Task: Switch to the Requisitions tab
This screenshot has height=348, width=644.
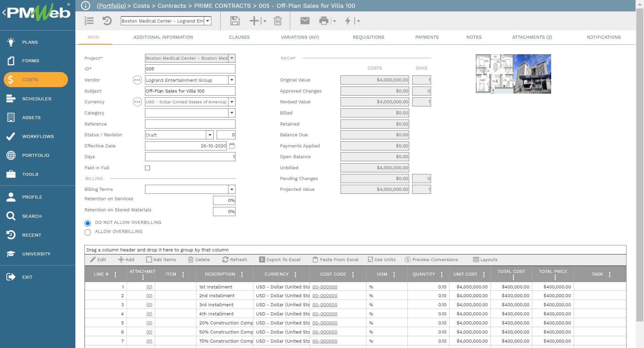Action: tap(368, 37)
